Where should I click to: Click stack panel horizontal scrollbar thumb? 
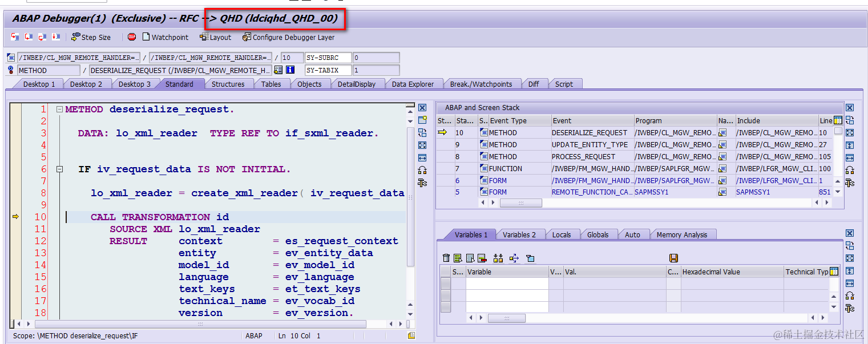pos(521,203)
